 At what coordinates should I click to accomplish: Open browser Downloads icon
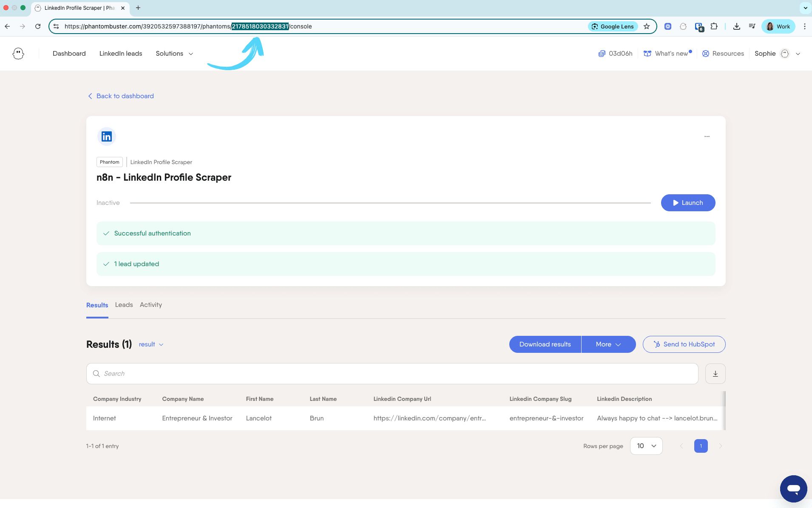click(737, 26)
